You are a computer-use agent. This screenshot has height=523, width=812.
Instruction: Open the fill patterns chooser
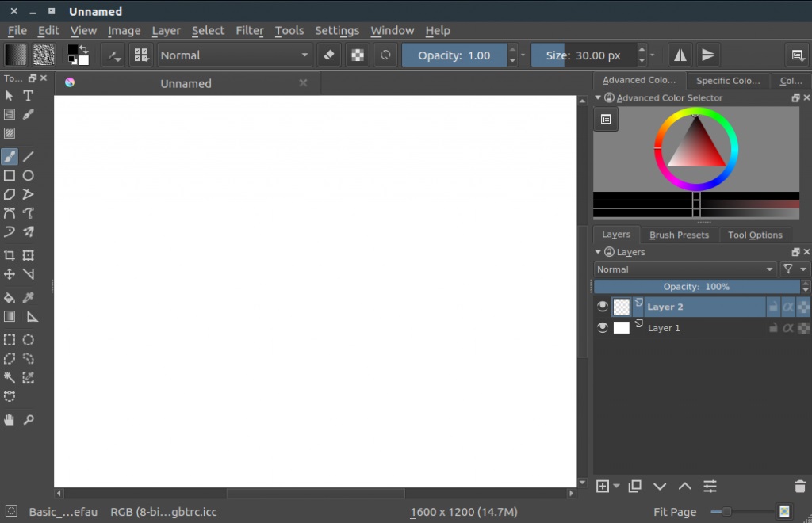44,55
